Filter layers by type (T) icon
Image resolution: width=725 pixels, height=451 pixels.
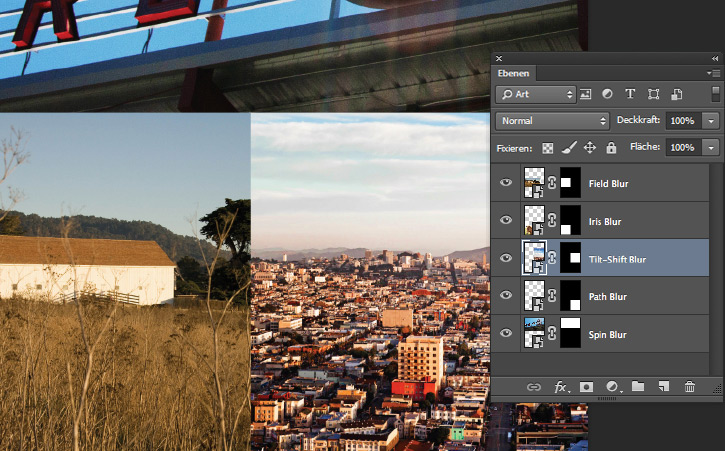[630, 94]
